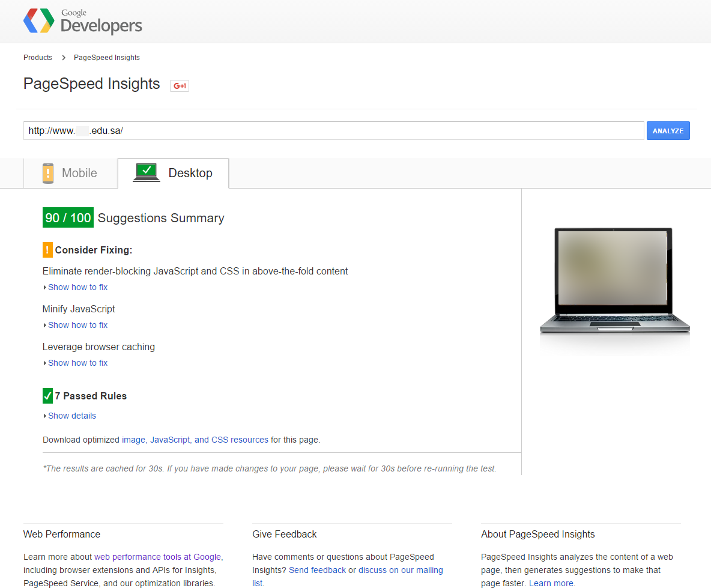Click the Google Developers logo
Screen dimensions: 711x588
pyautogui.click(x=82, y=22)
